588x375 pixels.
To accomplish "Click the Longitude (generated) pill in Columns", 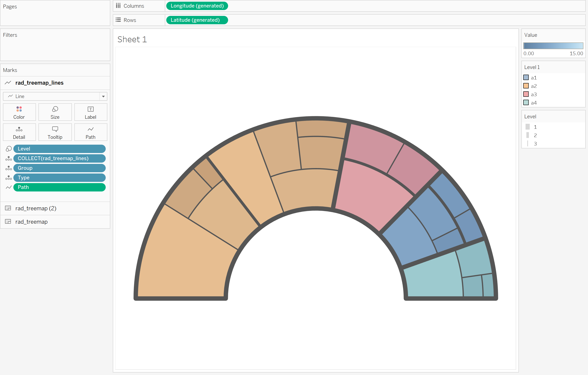I will point(197,6).
